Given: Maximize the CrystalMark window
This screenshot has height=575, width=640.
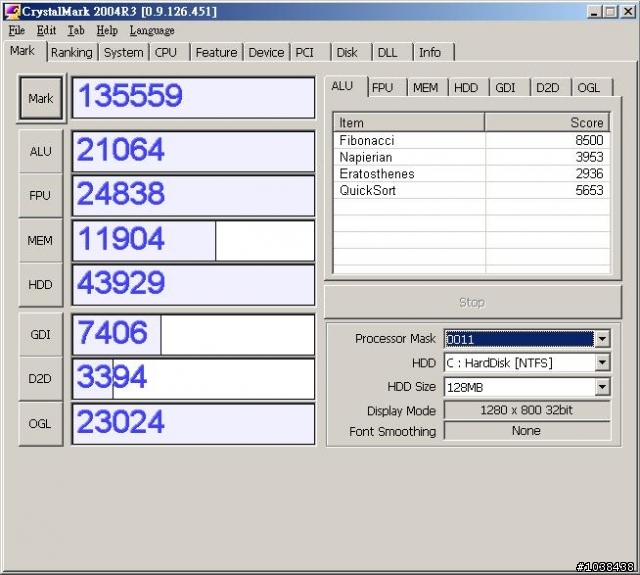Looking at the screenshot, I should pyautogui.click(x=611, y=11).
